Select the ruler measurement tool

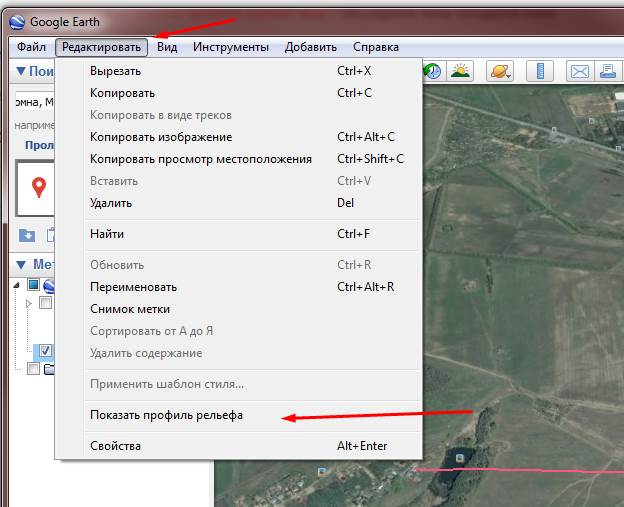(x=539, y=71)
